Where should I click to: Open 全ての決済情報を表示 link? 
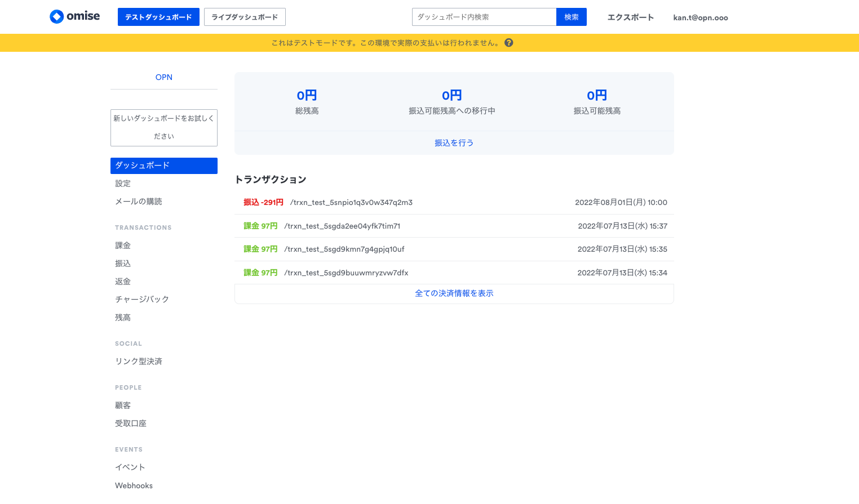point(454,293)
